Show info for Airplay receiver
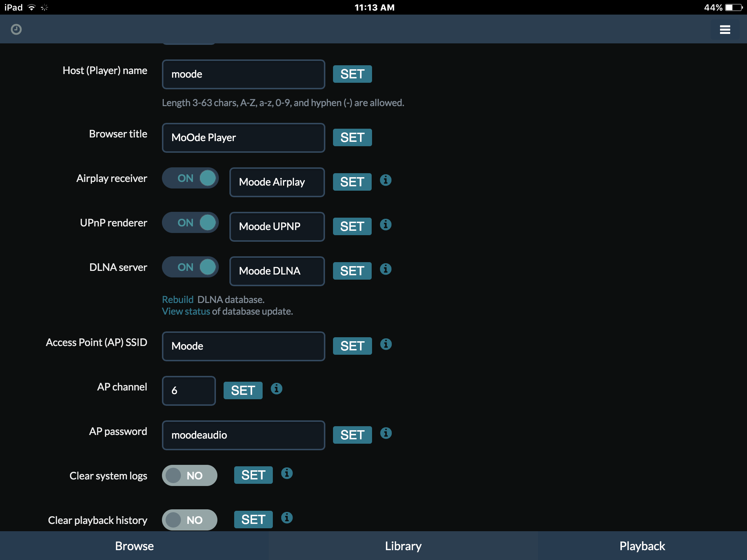 pyautogui.click(x=386, y=180)
